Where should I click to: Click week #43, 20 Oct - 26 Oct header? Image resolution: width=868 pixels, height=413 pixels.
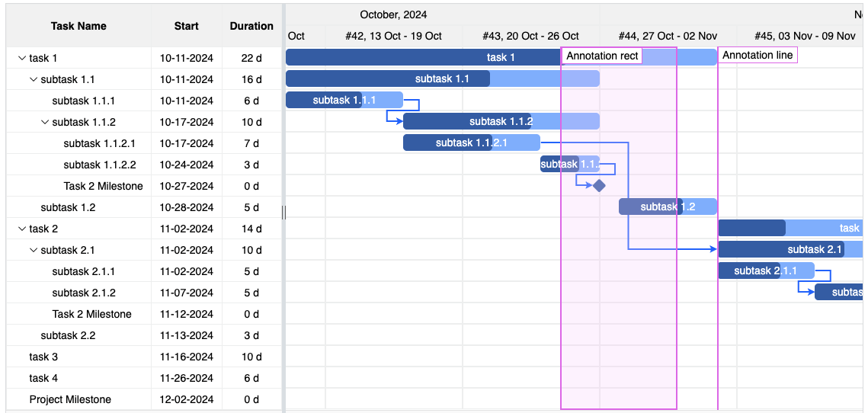pos(530,36)
